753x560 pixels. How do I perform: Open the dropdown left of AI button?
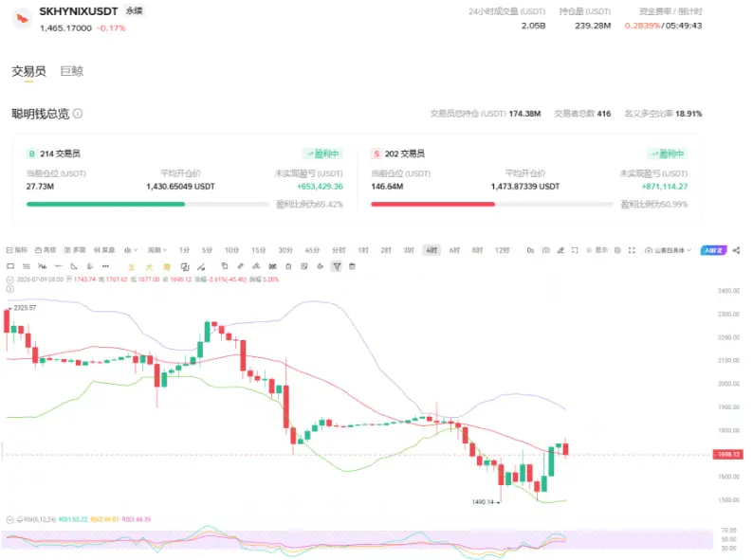[669, 250]
